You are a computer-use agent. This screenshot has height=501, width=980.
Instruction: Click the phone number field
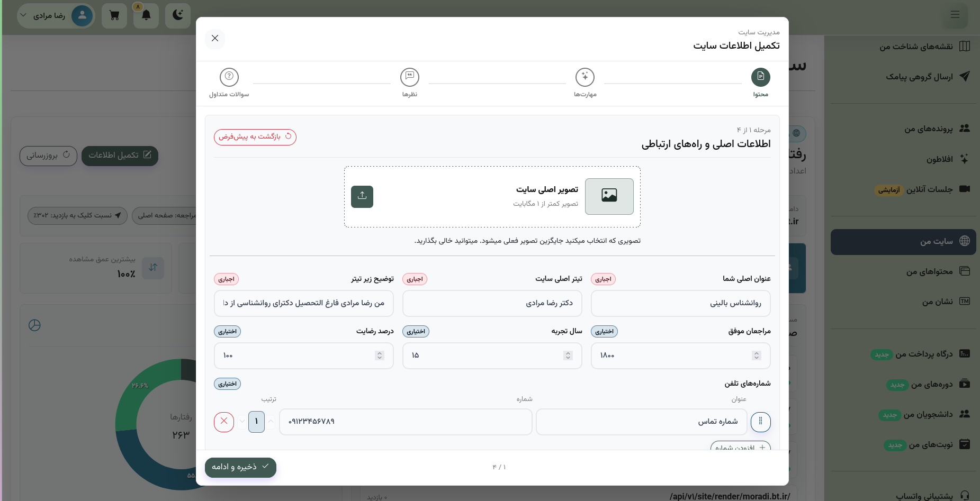click(406, 422)
